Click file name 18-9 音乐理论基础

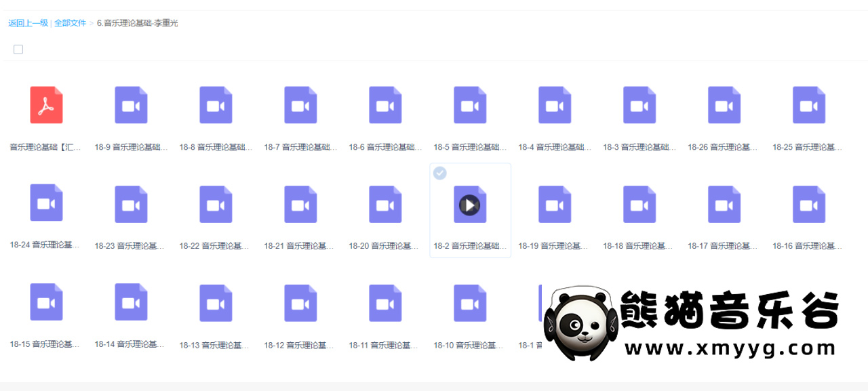pos(131,147)
